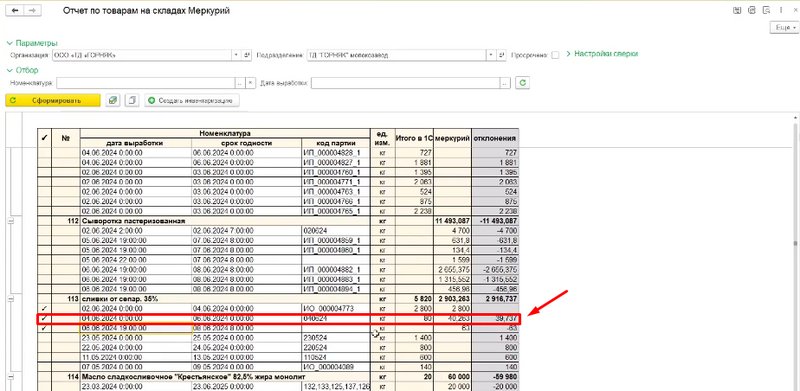The width and height of the screenshot is (800, 391).
Task: Click the код партии column header
Action: 336,143
